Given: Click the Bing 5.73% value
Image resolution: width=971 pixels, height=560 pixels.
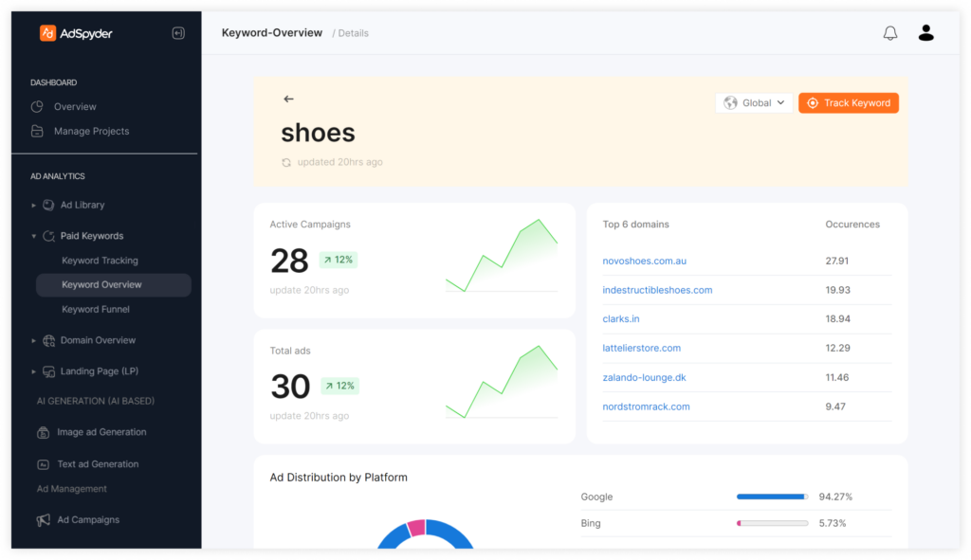Looking at the screenshot, I should tap(833, 523).
